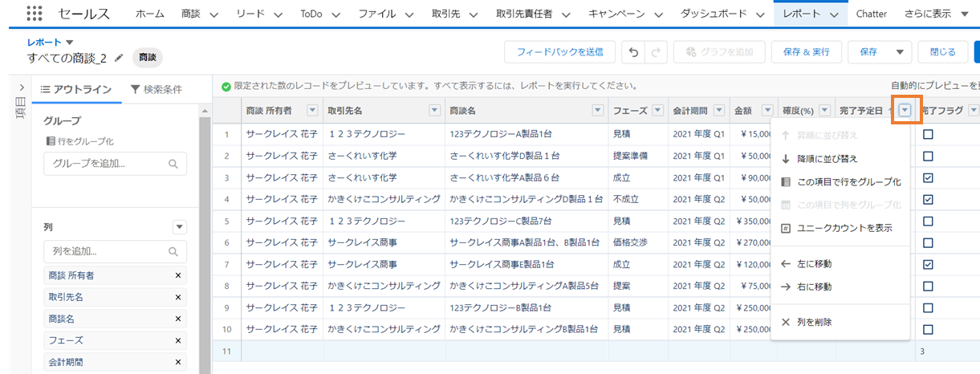Image resolution: width=980 pixels, height=374 pixels.
Task: Expand the 項目 side panel arrow
Action: (20, 87)
